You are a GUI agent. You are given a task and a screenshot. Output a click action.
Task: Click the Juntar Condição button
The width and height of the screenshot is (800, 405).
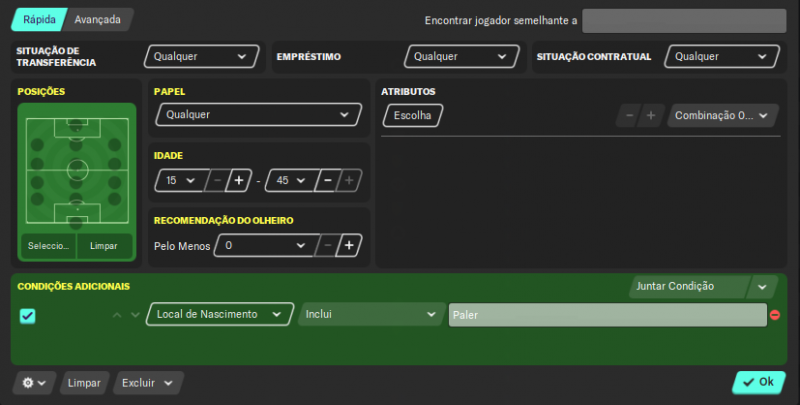[x=690, y=287]
